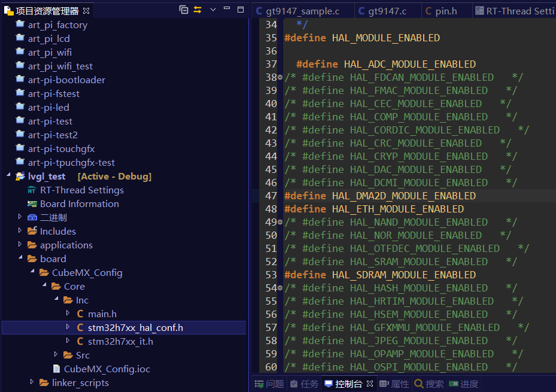Viewport: 556px width, 392px height.
Task: Toggle fold marker on line 54
Action: coord(280,288)
